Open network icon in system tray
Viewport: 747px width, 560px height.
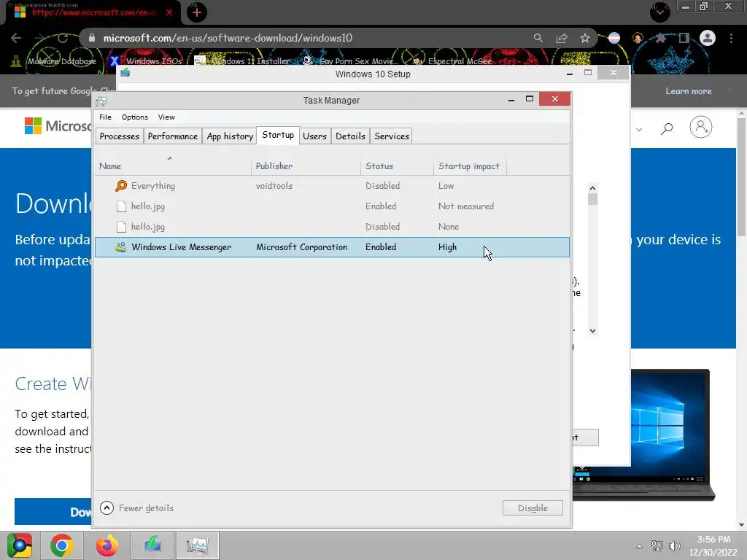pyautogui.click(x=657, y=546)
